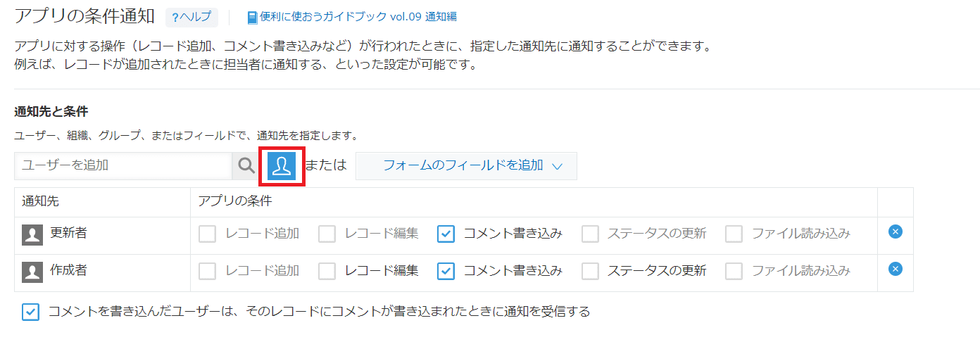Enable レコード追加 for 更新者
Image resolution: width=980 pixels, height=361 pixels.
click(x=207, y=234)
